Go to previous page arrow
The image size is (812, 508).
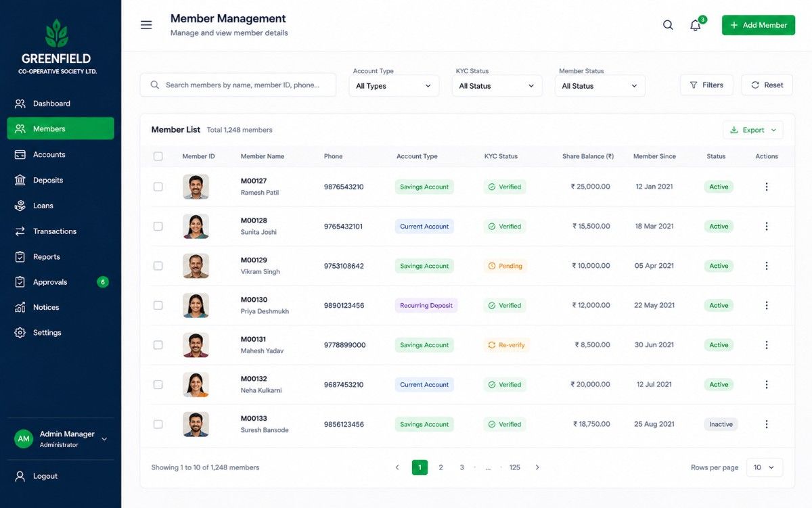397,467
